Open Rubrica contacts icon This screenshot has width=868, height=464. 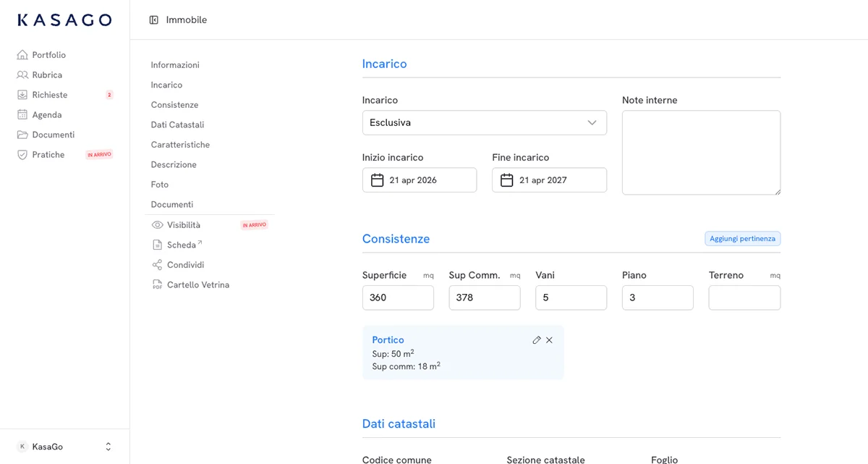click(x=22, y=75)
